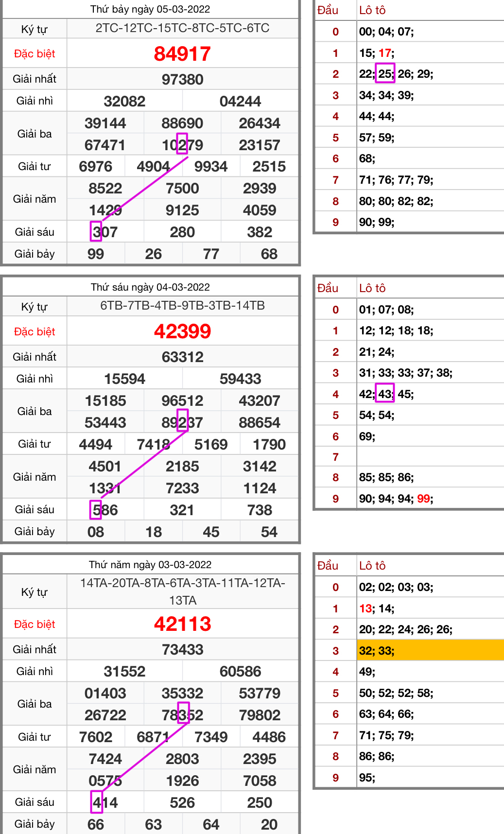
Task: Click fourth prize number 5169
Action: tap(211, 444)
